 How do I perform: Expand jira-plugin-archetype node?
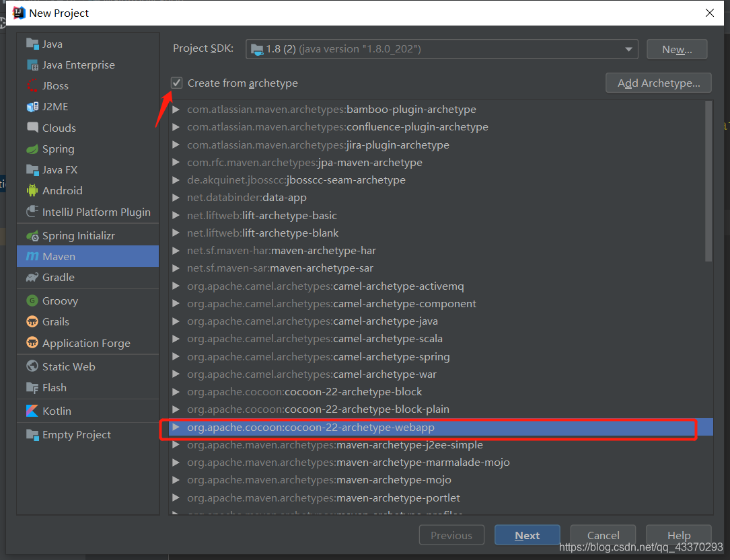pyautogui.click(x=176, y=145)
